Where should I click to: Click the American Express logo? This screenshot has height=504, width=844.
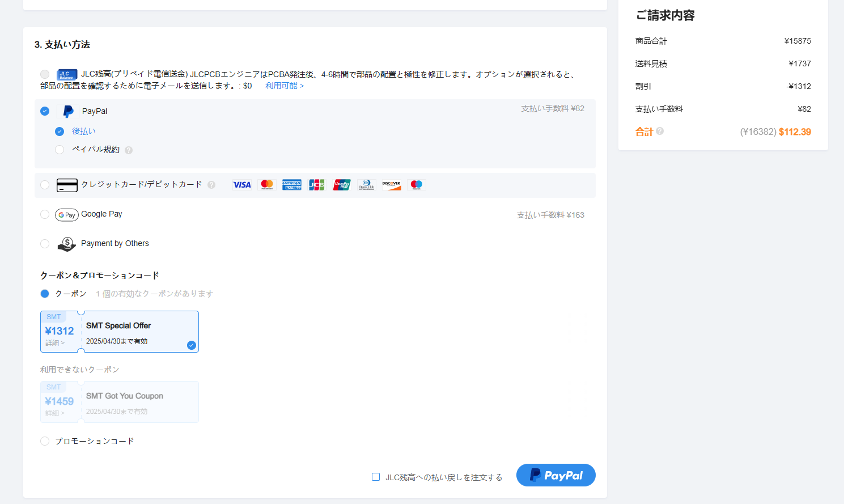point(292,185)
